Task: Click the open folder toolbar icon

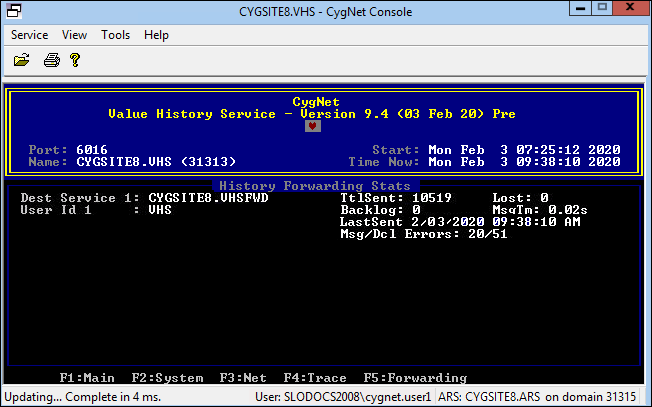Action: [x=22, y=60]
